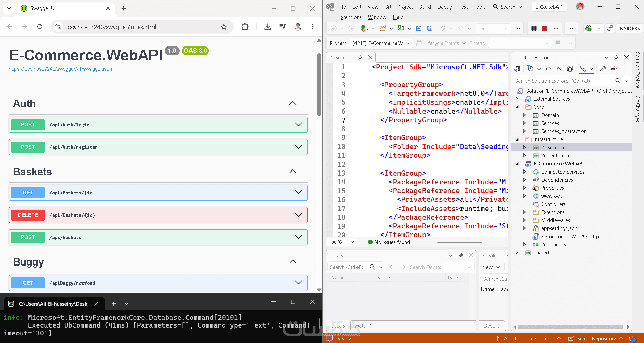
Task: Click the notifications bell in Visual Studio status bar
Action: pyautogui.click(x=632, y=339)
